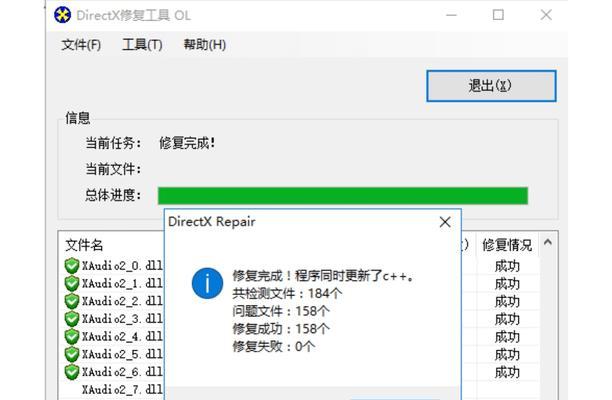Click the 文件名 column header
612x400 pixels.
tap(84, 245)
